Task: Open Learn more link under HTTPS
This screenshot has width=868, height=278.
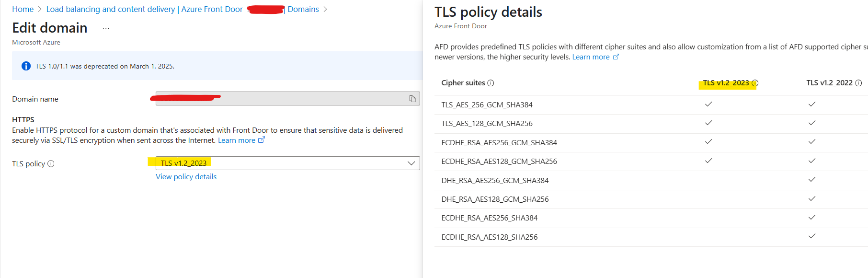Action: tap(237, 140)
